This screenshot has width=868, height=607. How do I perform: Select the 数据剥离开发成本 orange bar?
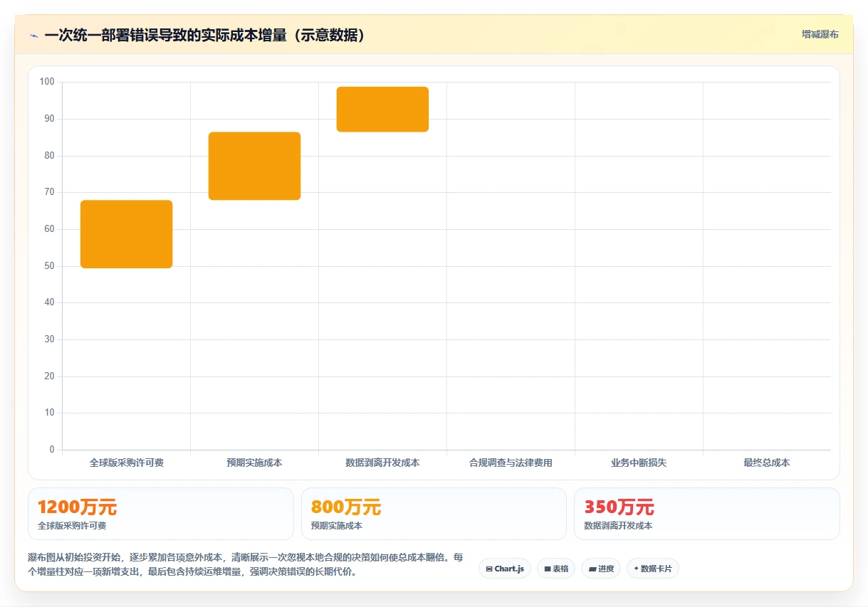(383, 110)
